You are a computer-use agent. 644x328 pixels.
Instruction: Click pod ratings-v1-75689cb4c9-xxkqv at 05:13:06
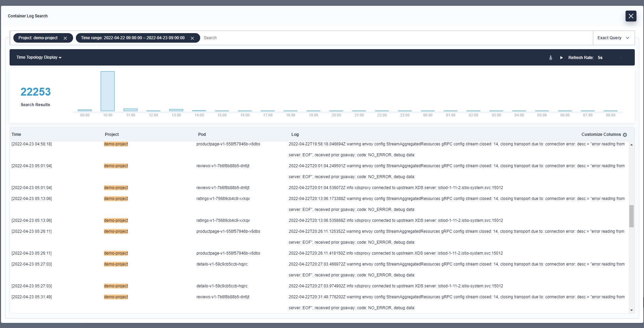(223, 199)
